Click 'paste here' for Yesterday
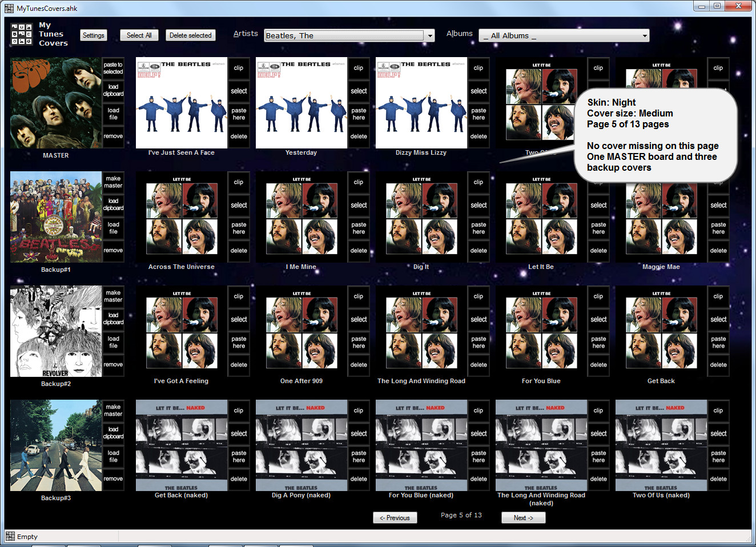Viewport: 756px width, 547px height. pyautogui.click(x=359, y=114)
